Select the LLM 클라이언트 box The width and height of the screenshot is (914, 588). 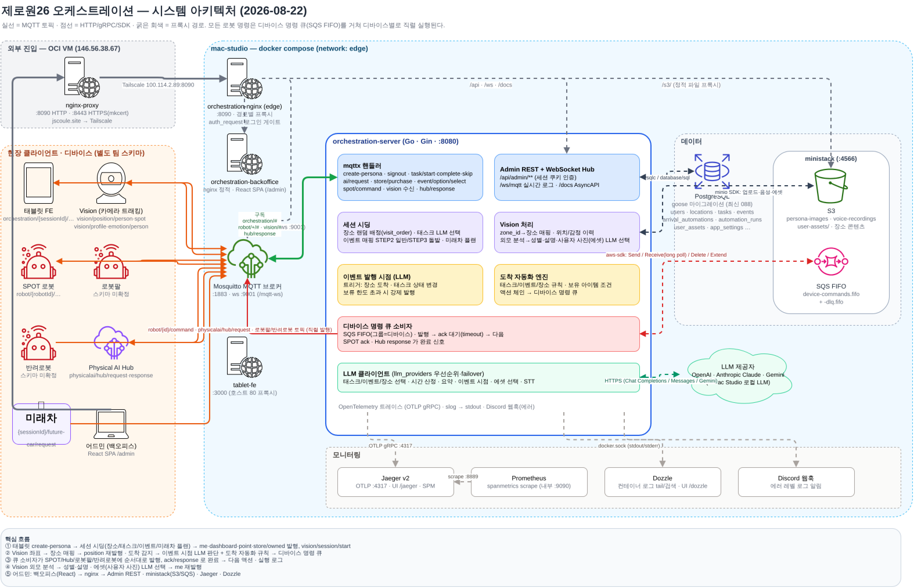(x=488, y=377)
